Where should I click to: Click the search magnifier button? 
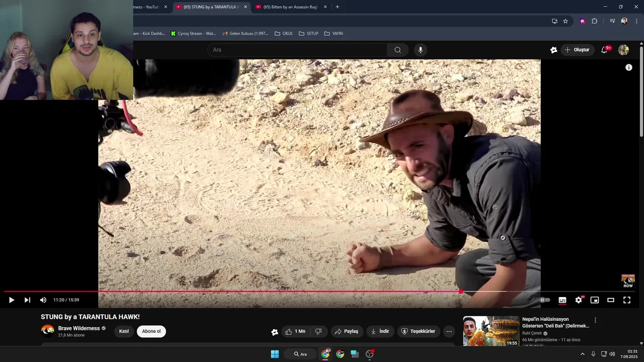tap(397, 50)
